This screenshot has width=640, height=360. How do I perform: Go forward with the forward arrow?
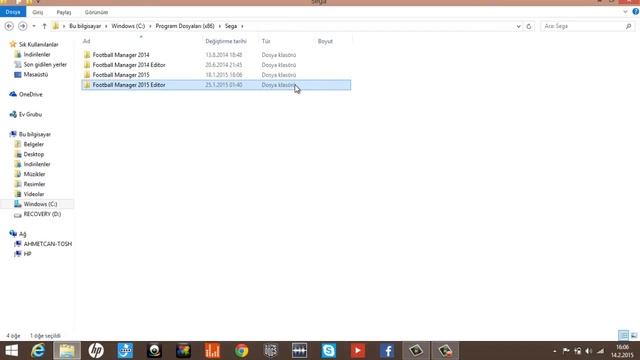click(x=23, y=26)
